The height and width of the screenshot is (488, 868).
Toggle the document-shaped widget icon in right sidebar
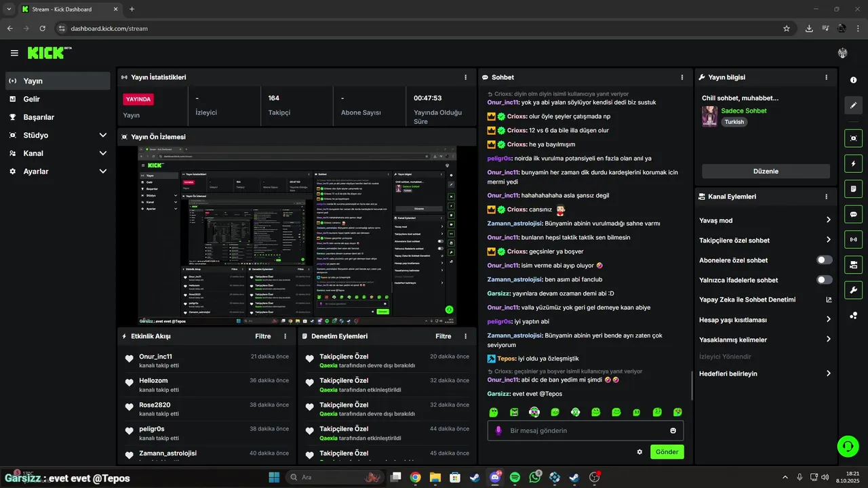[x=853, y=188]
